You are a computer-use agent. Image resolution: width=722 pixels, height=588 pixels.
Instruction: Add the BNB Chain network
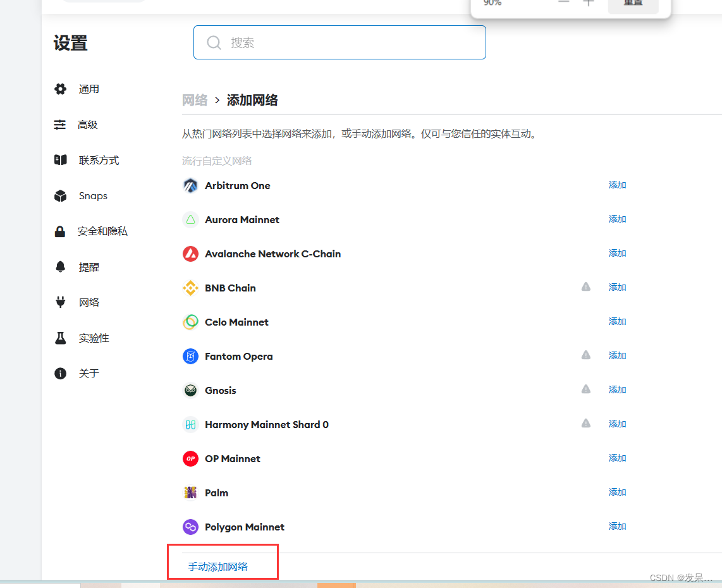[x=617, y=287]
